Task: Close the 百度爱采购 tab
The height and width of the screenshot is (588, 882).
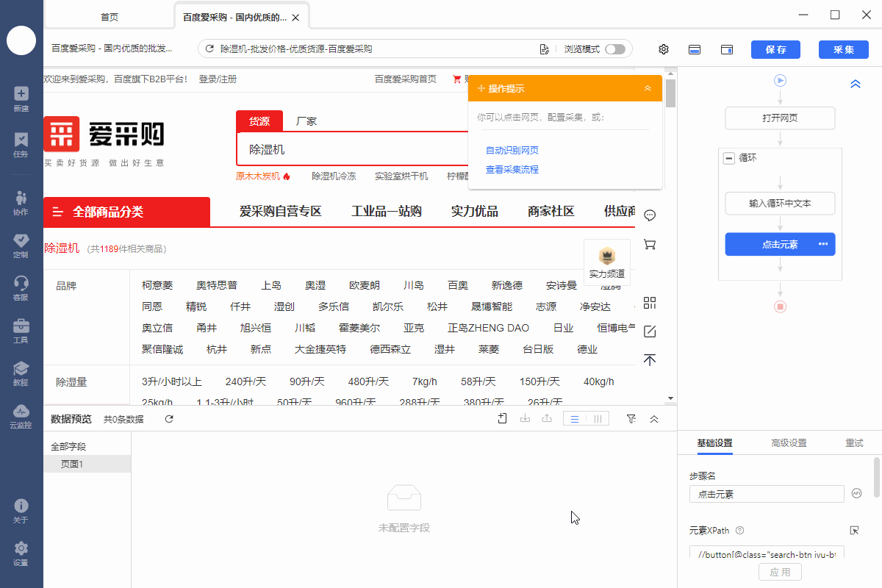Action: [x=295, y=17]
